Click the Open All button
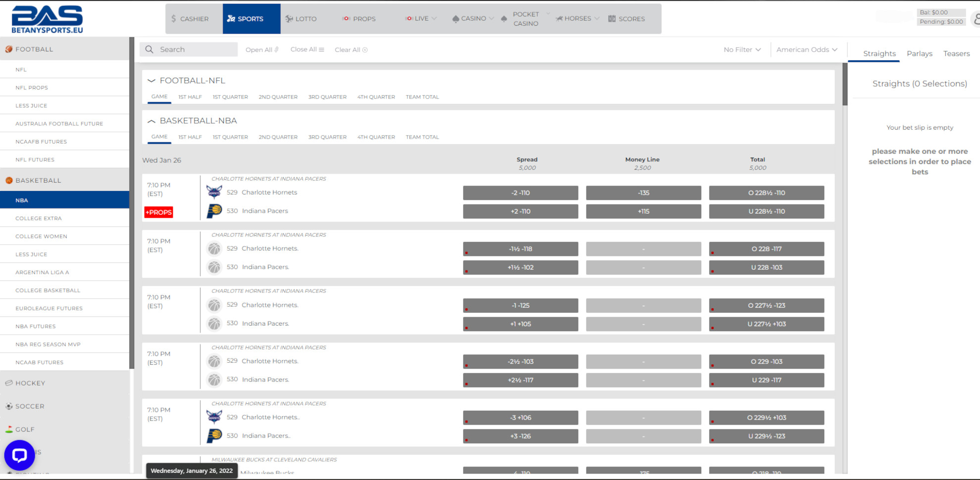 click(x=262, y=49)
